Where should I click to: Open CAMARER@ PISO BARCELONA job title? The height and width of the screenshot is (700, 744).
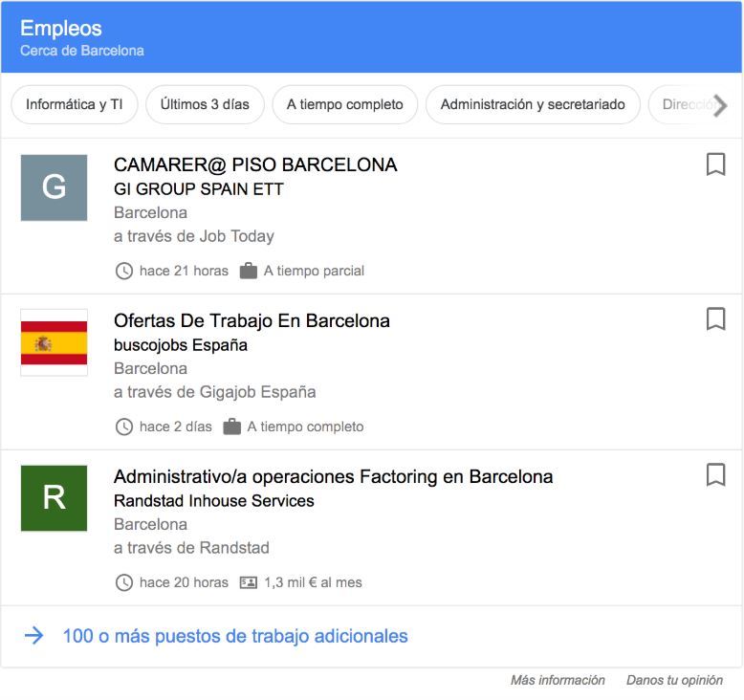255,164
